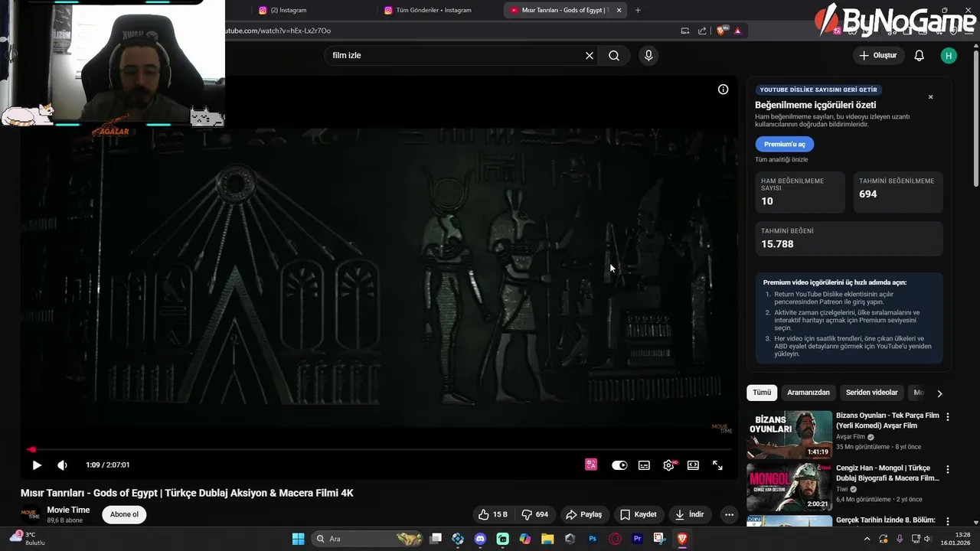Click the browser address bar URL
The height and width of the screenshot is (551, 980).
pyautogui.click(x=278, y=31)
